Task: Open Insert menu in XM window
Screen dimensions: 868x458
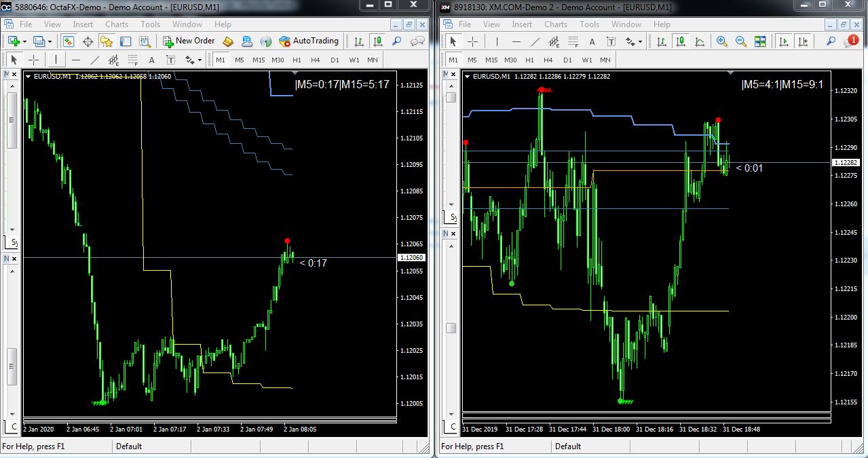Action: pos(522,24)
